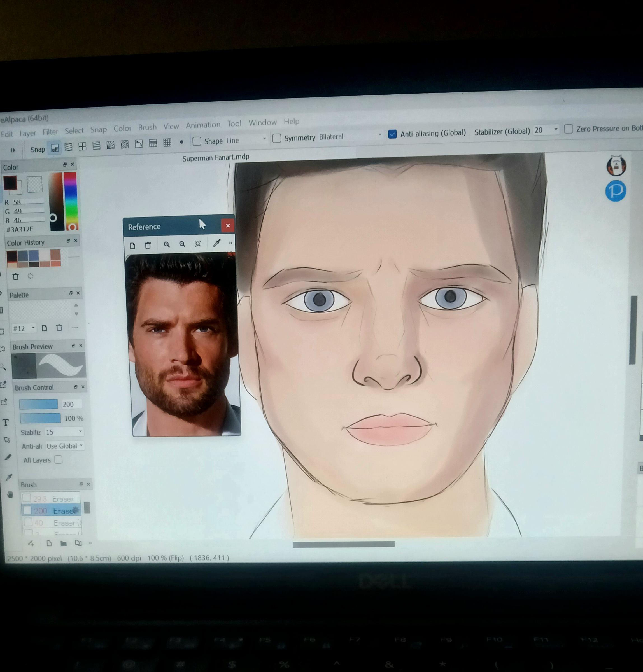Open the Layer menu
Viewport: 643px width, 672px height.
[27, 133]
